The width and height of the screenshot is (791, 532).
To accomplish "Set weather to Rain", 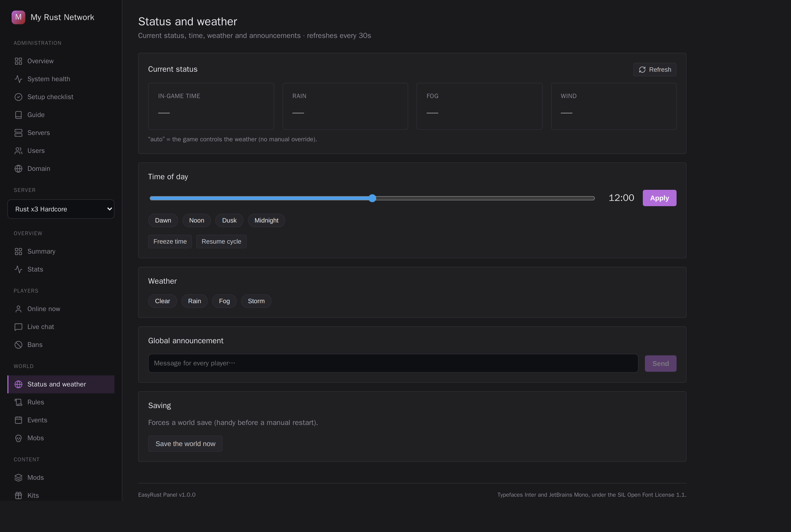I will tap(194, 301).
